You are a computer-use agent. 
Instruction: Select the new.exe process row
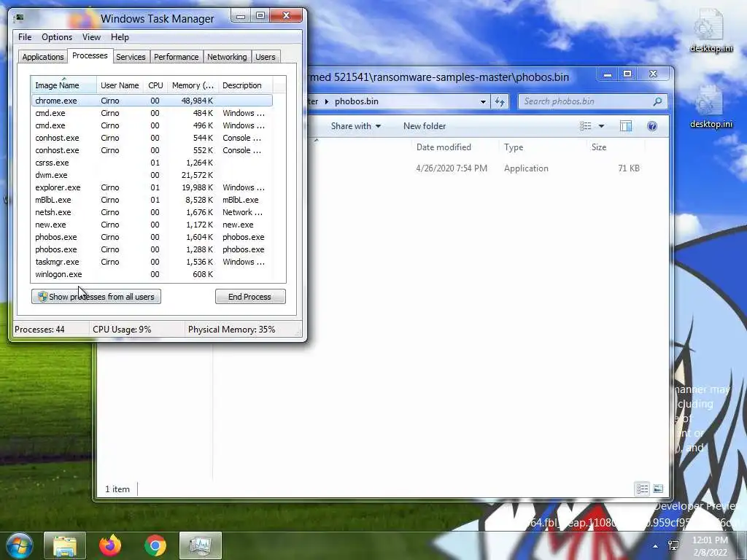[152, 225]
